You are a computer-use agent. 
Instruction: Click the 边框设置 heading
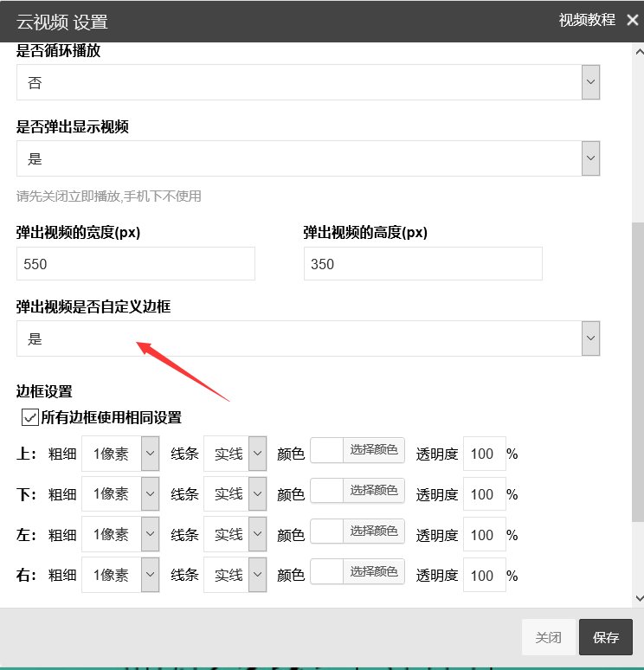click(44, 391)
